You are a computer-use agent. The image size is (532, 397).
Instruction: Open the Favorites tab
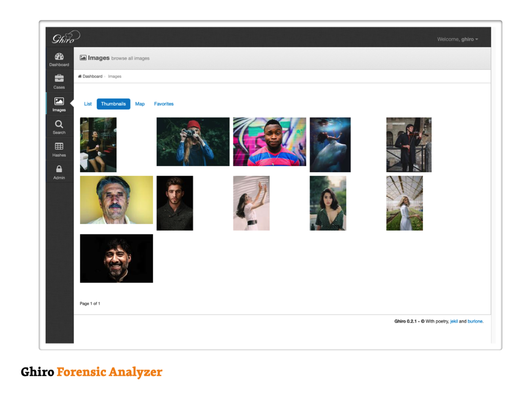coord(164,104)
